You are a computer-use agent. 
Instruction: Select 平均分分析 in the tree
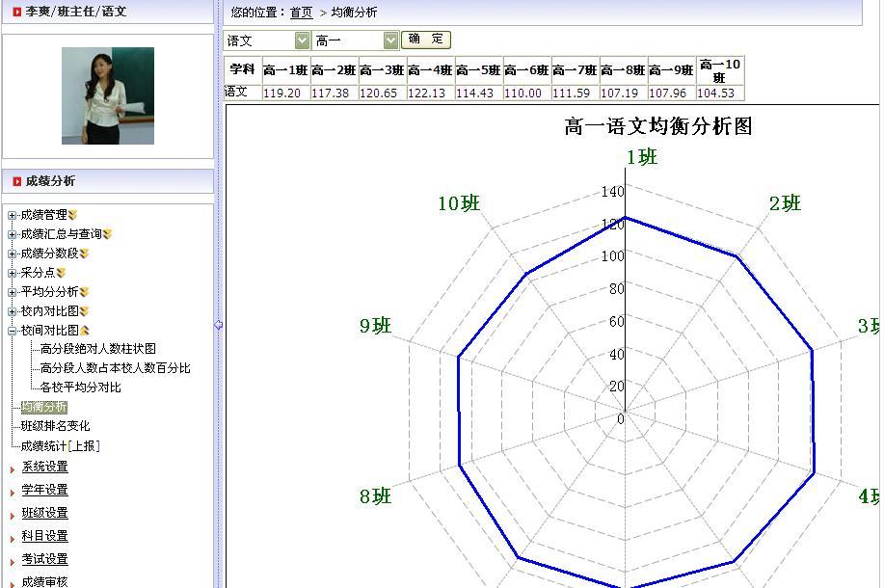(49, 291)
